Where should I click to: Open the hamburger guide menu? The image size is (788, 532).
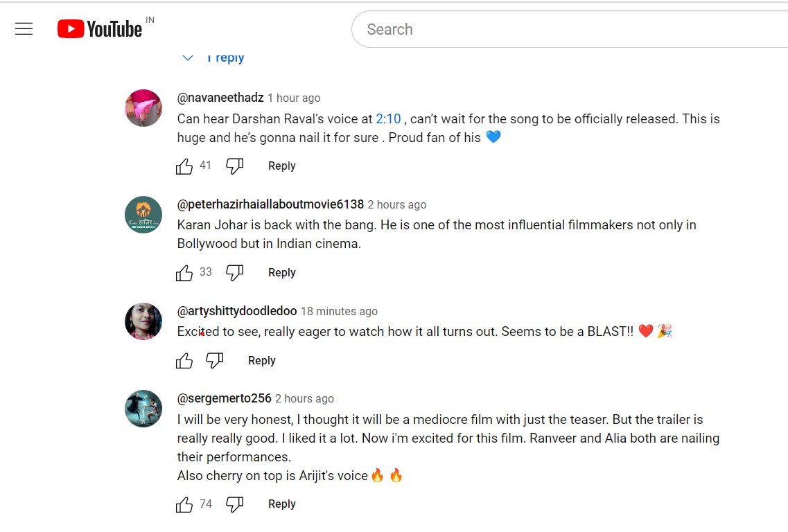point(24,29)
